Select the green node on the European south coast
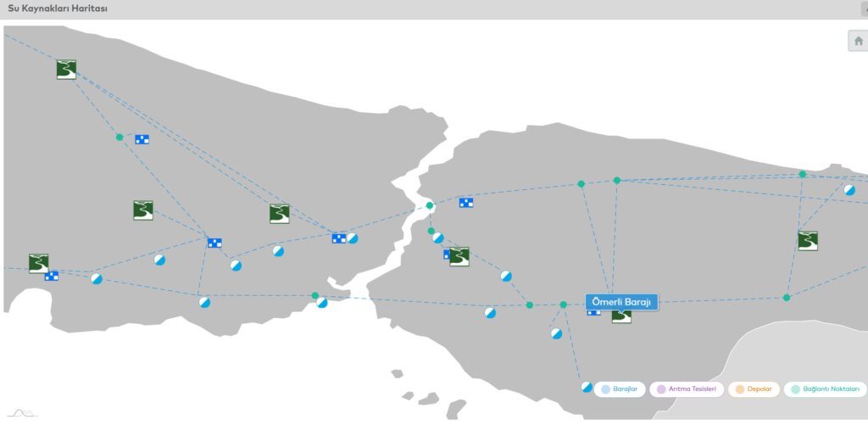Viewport: 868px width, 431px height. pos(315,295)
